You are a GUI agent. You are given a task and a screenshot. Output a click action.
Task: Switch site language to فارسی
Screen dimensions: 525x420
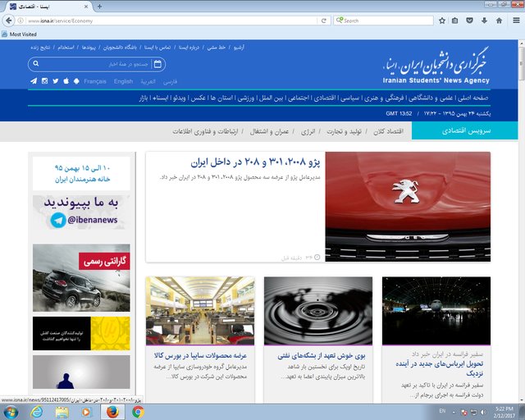pyautogui.click(x=170, y=81)
